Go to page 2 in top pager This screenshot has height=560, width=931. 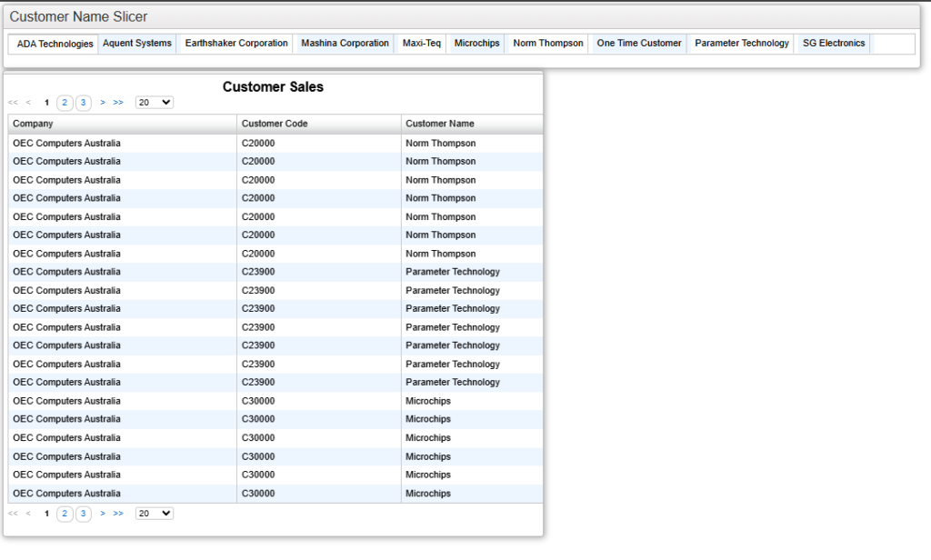[65, 103]
